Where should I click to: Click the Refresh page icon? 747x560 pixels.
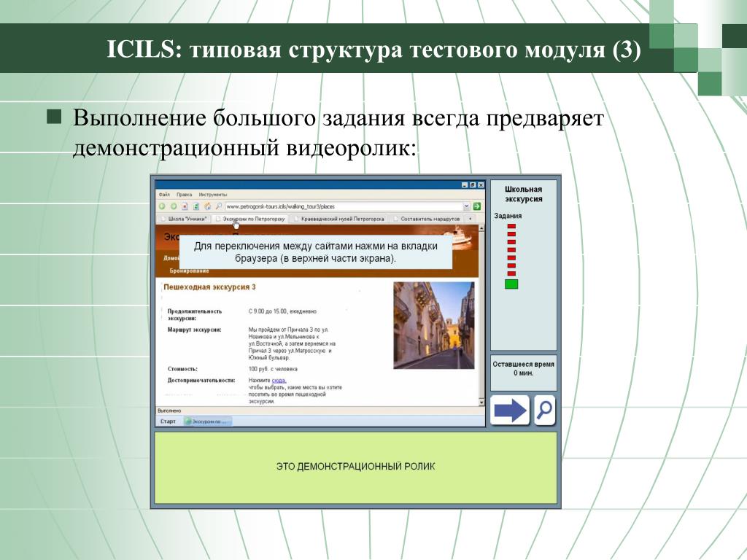click(x=196, y=206)
